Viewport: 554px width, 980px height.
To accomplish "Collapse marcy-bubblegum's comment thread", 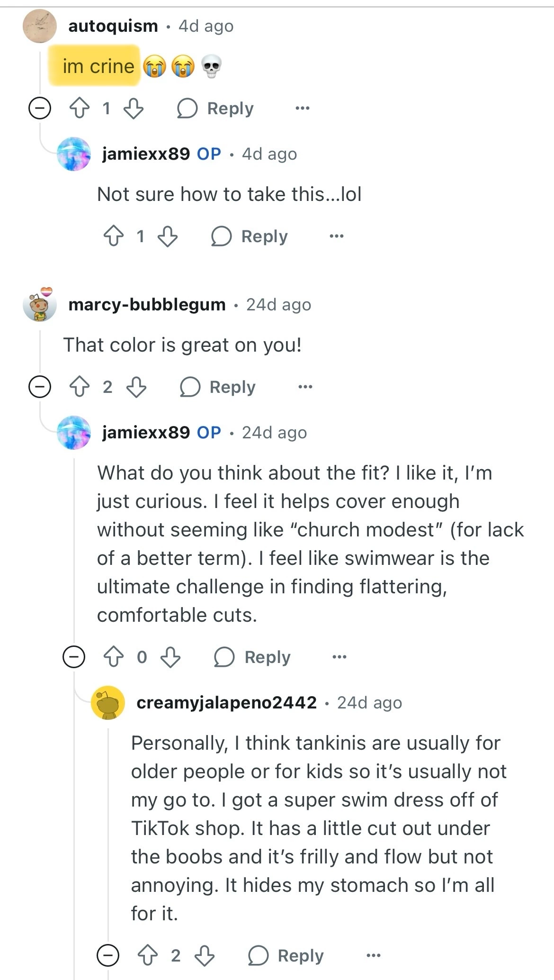I will pyautogui.click(x=40, y=387).
